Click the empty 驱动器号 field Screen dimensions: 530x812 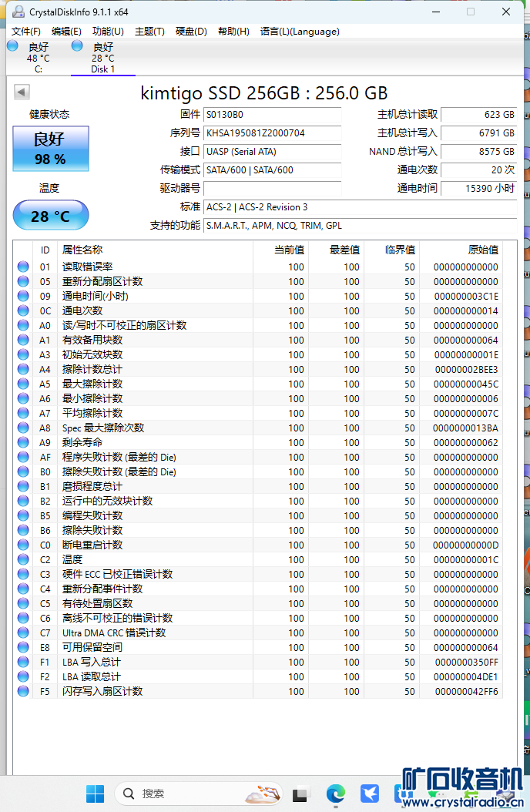272,189
